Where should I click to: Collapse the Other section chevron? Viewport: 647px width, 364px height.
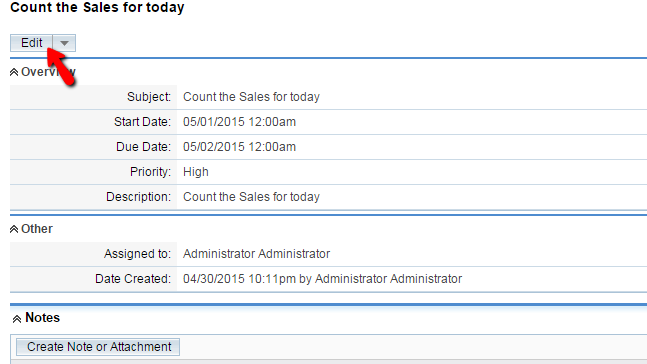pos(14,229)
